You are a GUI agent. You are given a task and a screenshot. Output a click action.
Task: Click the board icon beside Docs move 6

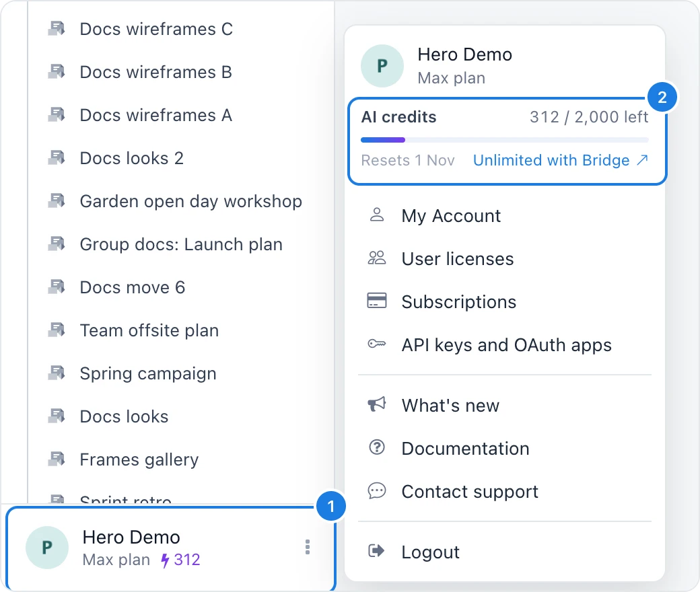pyautogui.click(x=57, y=287)
